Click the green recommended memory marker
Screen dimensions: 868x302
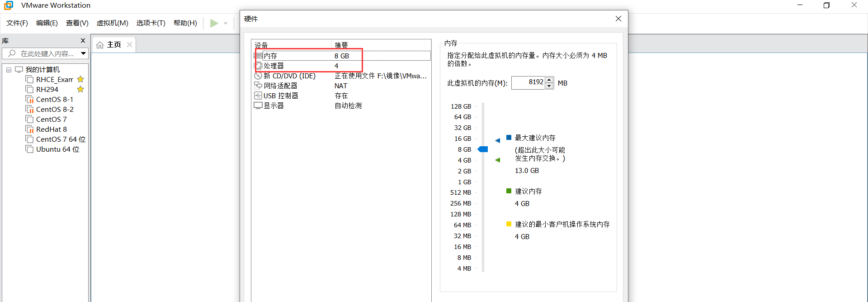[x=498, y=160]
